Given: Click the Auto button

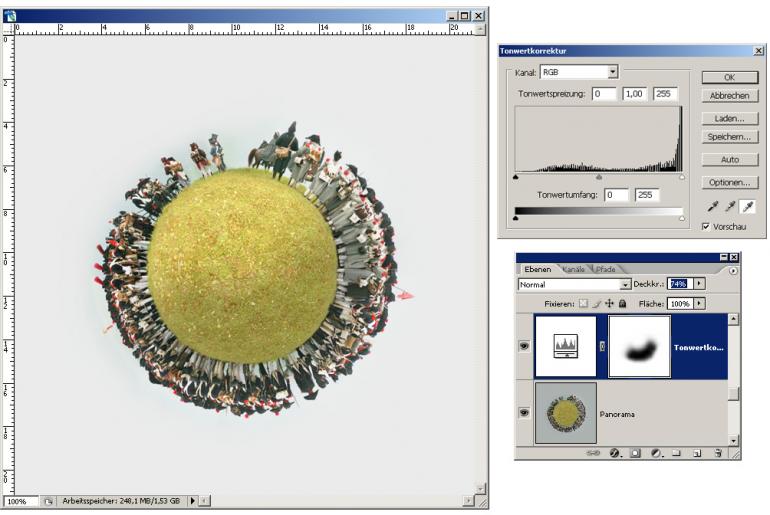Looking at the screenshot, I should 729,159.
